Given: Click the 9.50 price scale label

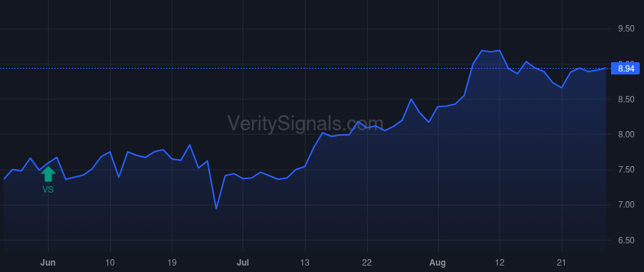Looking at the screenshot, I should (625, 29).
